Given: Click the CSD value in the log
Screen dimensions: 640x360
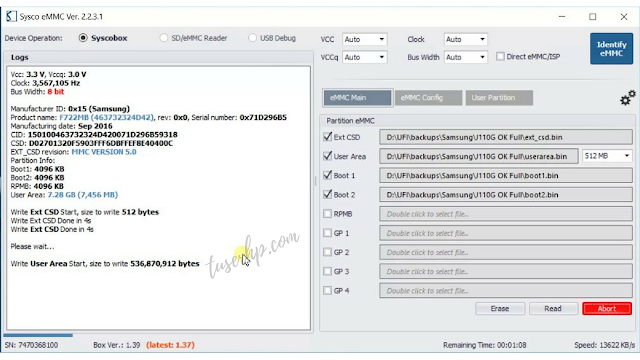Looking at the screenshot, I should (x=100, y=143).
